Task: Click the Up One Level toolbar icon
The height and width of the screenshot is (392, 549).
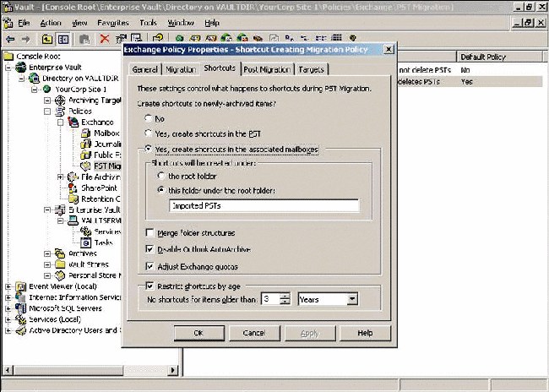Action: pos(47,38)
